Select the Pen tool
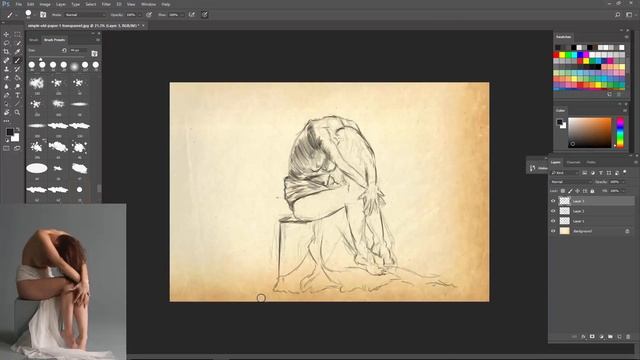 click(6, 95)
